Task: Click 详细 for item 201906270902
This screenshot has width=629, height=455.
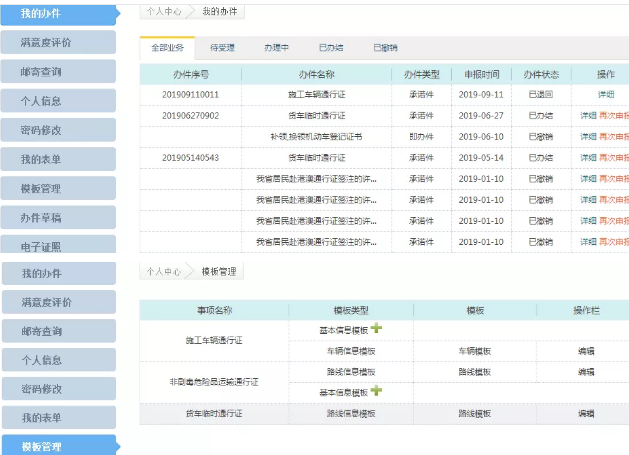Action: pos(588,115)
